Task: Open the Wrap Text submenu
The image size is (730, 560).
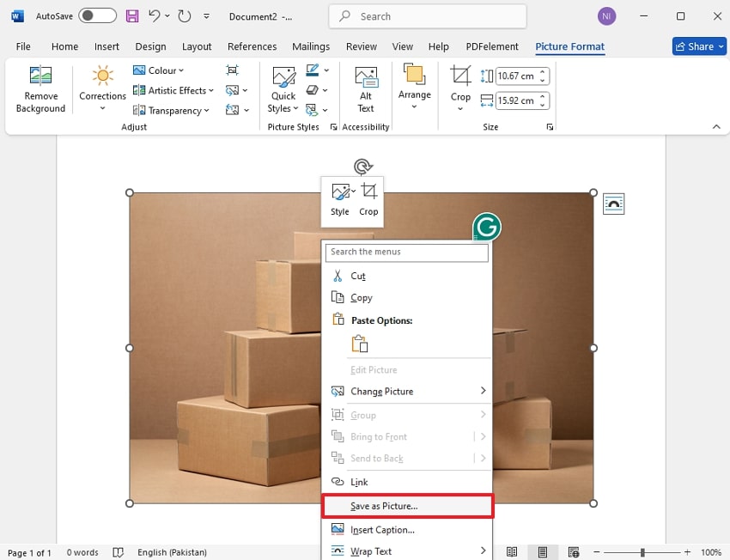Action: [x=406, y=551]
